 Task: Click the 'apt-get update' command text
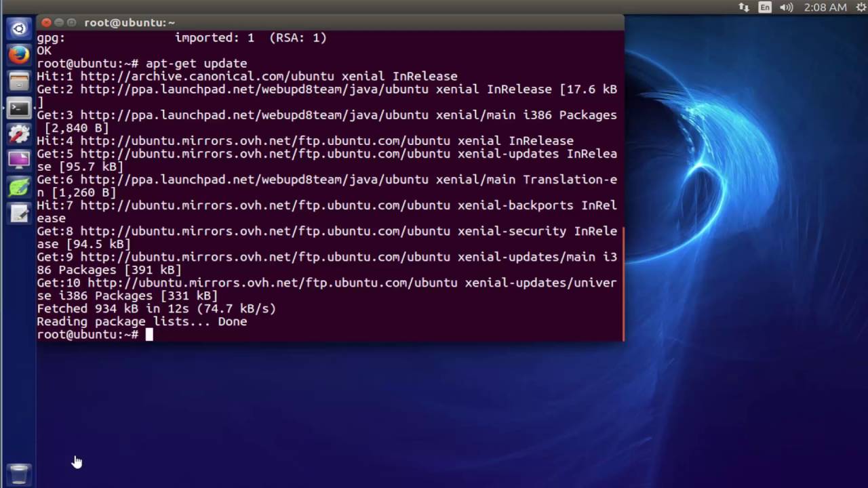tap(196, 64)
